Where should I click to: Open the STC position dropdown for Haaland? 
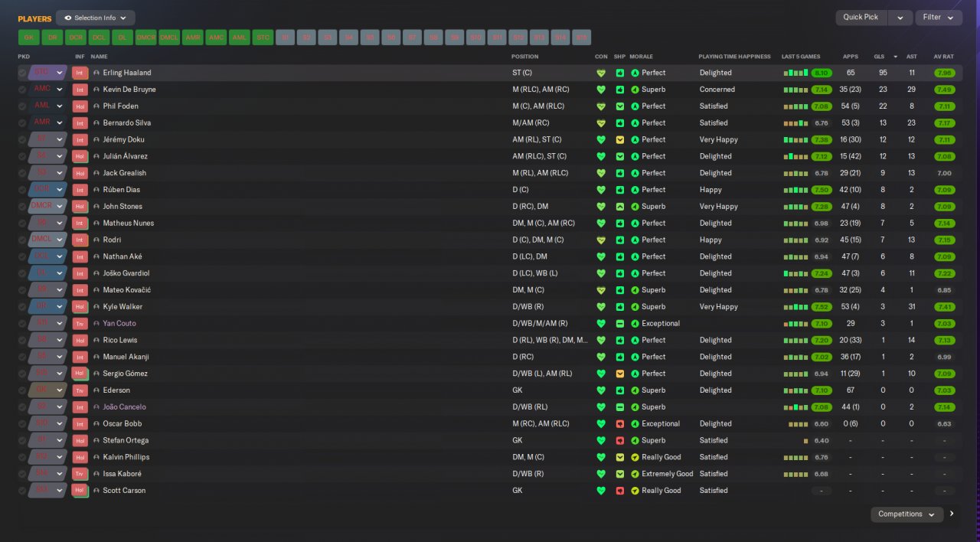click(47, 73)
